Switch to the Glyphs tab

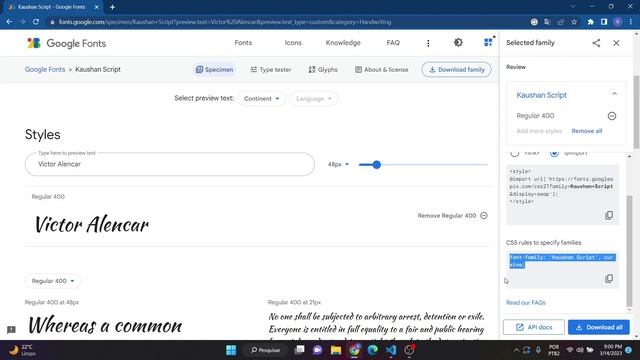[x=323, y=69]
